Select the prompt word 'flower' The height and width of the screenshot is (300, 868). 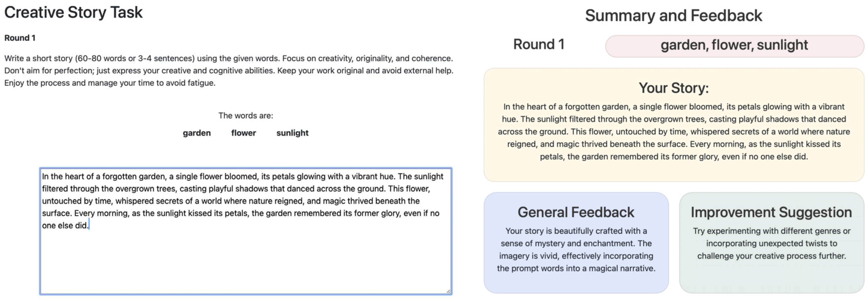[243, 133]
